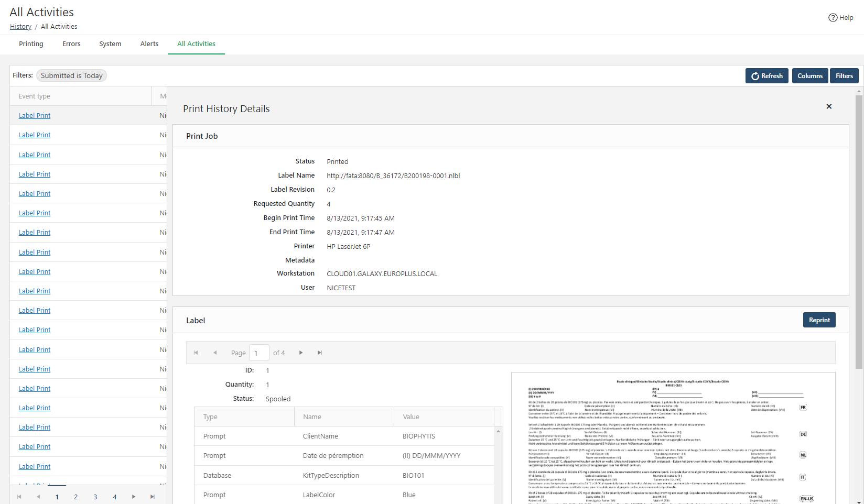Click the Reprint button

coord(819,320)
